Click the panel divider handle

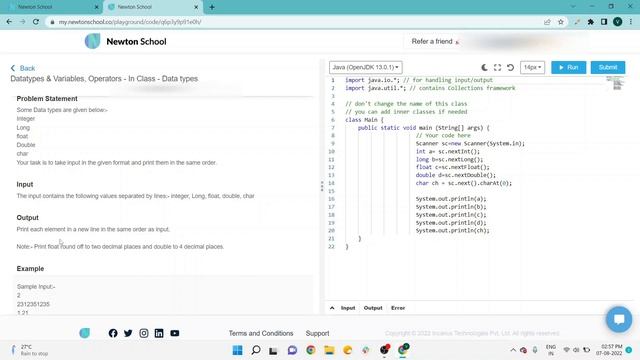click(x=322, y=186)
